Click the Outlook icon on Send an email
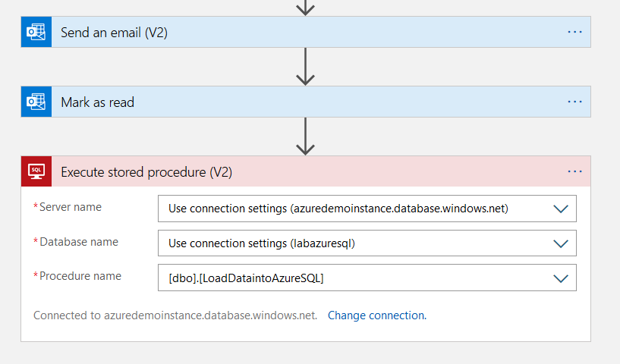Viewport: 620px width, 364px height. pos(36,32)
